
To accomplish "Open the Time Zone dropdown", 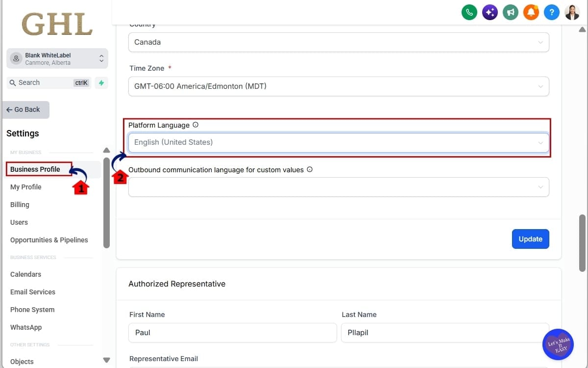I will (x=339, y=86).
